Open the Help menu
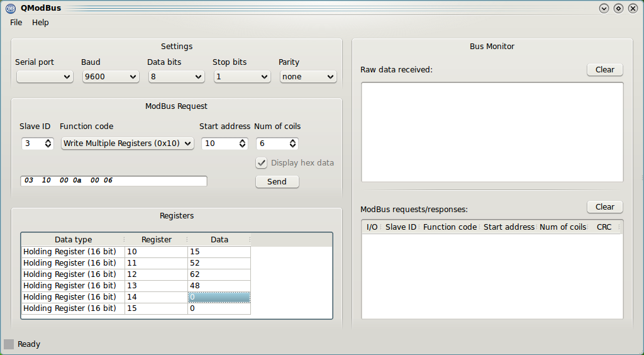 click(x=40, y=23)
